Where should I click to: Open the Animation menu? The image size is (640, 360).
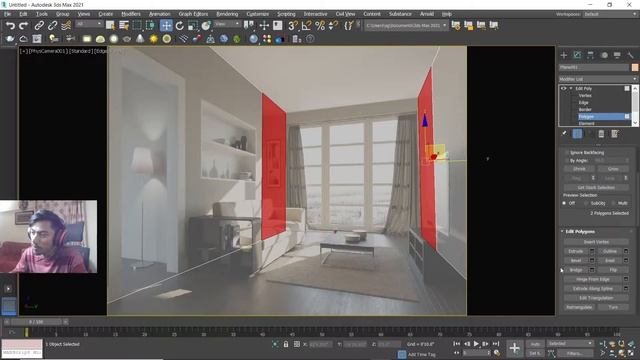160,14
